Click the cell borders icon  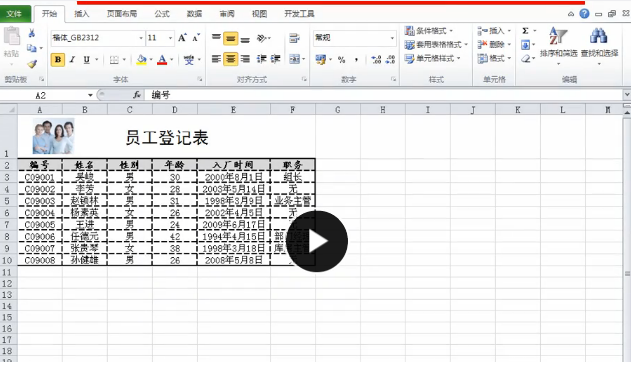click(114, 60)
